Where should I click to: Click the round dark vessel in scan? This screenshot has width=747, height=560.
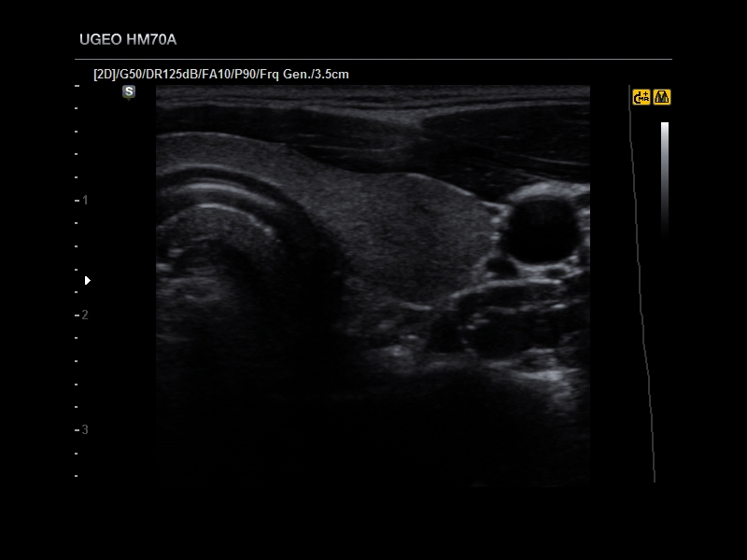click(543, 229)
